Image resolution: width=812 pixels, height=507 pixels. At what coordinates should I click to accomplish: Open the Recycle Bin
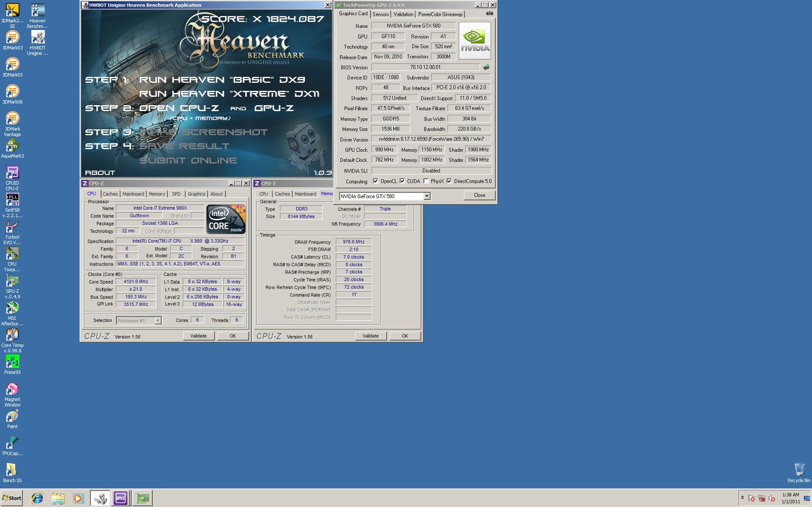pyautogui.click(x=799, y=473)
